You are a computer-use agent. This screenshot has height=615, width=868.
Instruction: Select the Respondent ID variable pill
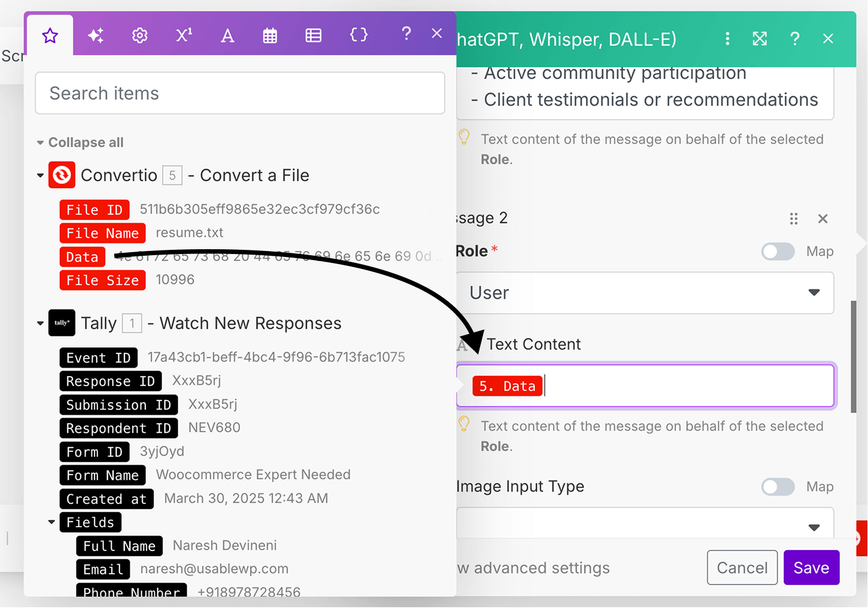tap(118, 429)
